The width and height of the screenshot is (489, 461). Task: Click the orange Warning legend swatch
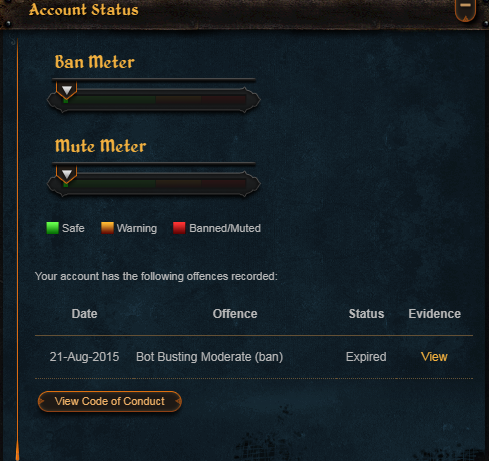point(107,228)
